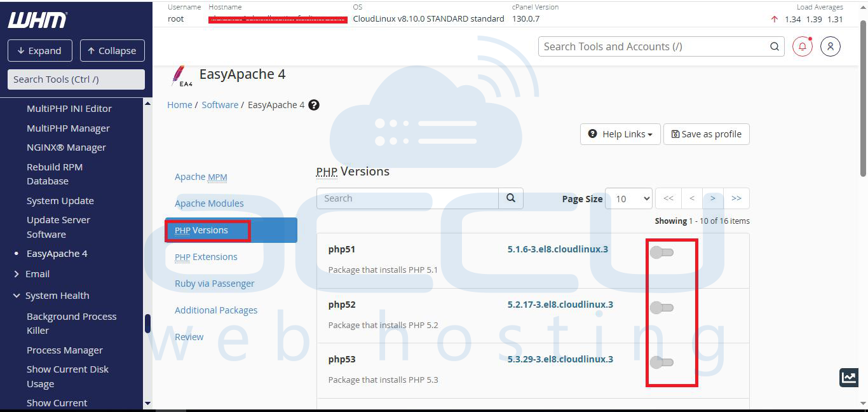Viewport: 868px width, 412px height.
Task: Click the notifications bell icon
Action: [802, 46]
